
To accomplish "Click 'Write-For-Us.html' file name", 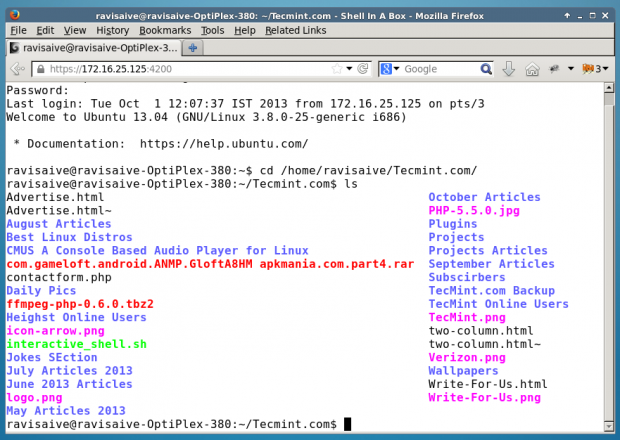I will point(488,384).
